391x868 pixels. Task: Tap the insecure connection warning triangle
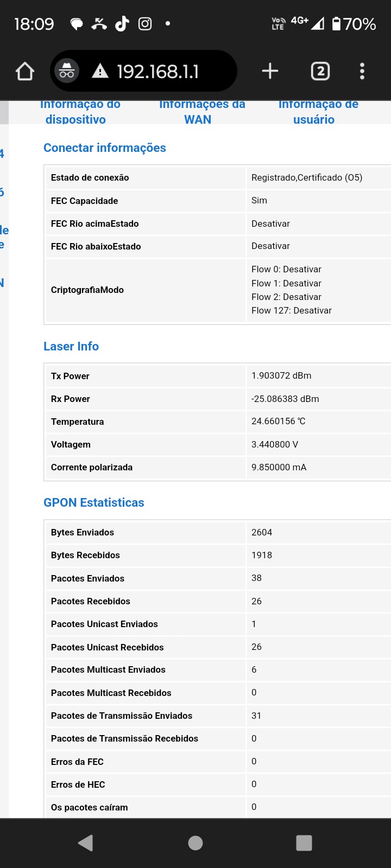pos(100,71)
